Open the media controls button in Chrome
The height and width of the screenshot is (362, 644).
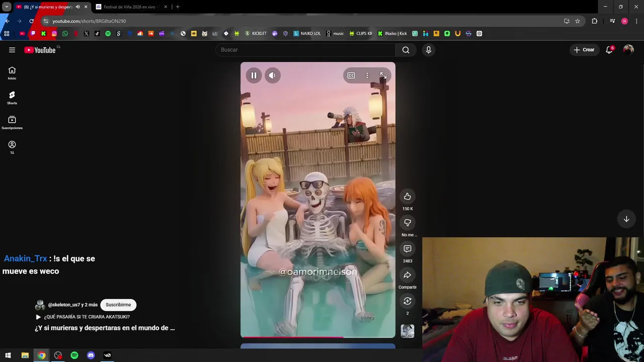[x=612, y=21]
